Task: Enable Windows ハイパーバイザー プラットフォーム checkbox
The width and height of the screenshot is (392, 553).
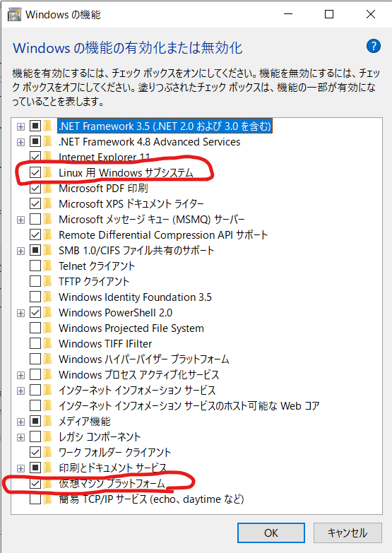Action: (35, 359)
